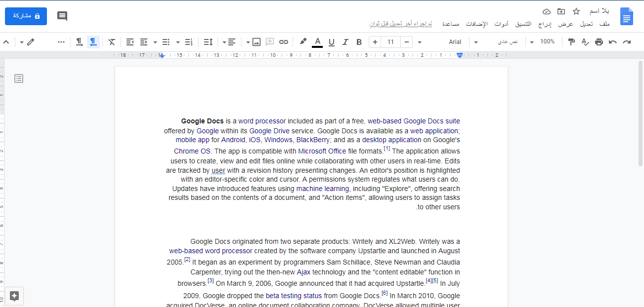
Task: Open the three-dots more options icon
Action: [x=61, y=42]
